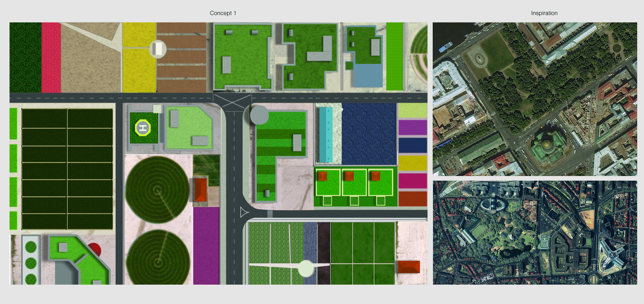Click the white triangle road marking
The width and height of the screenshot is (644, 304).
[x=244, y=212]
